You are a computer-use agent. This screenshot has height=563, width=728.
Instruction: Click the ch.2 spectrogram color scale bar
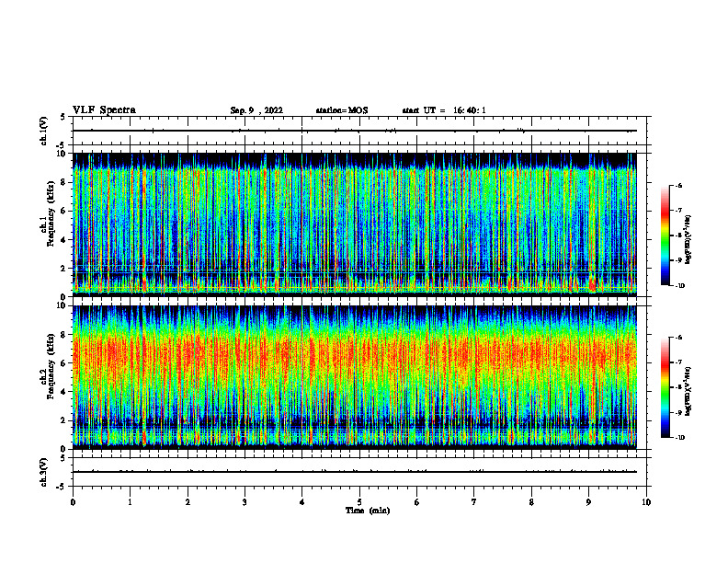point(665,387)
